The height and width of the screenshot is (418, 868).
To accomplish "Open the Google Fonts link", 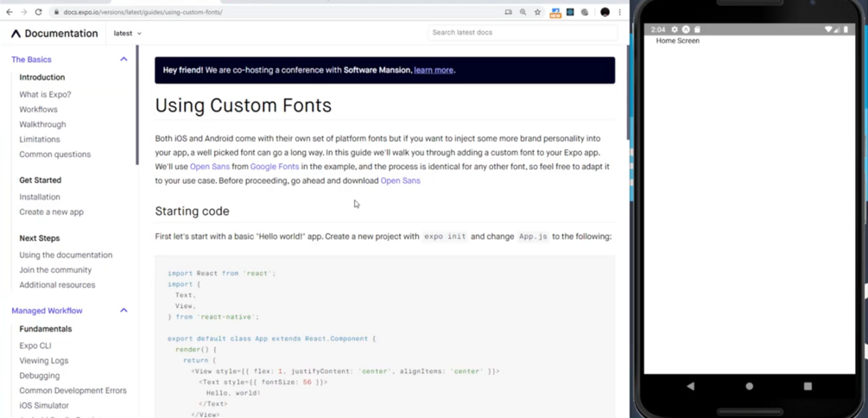I will tap(275, 167).
